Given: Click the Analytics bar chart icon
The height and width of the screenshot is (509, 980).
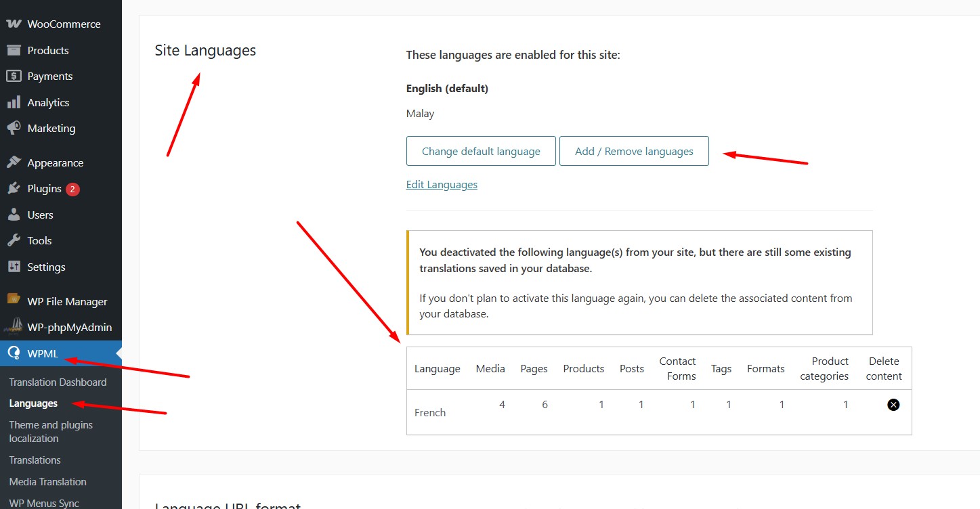Looking at the screenshot, I should (x=14, y=102).
